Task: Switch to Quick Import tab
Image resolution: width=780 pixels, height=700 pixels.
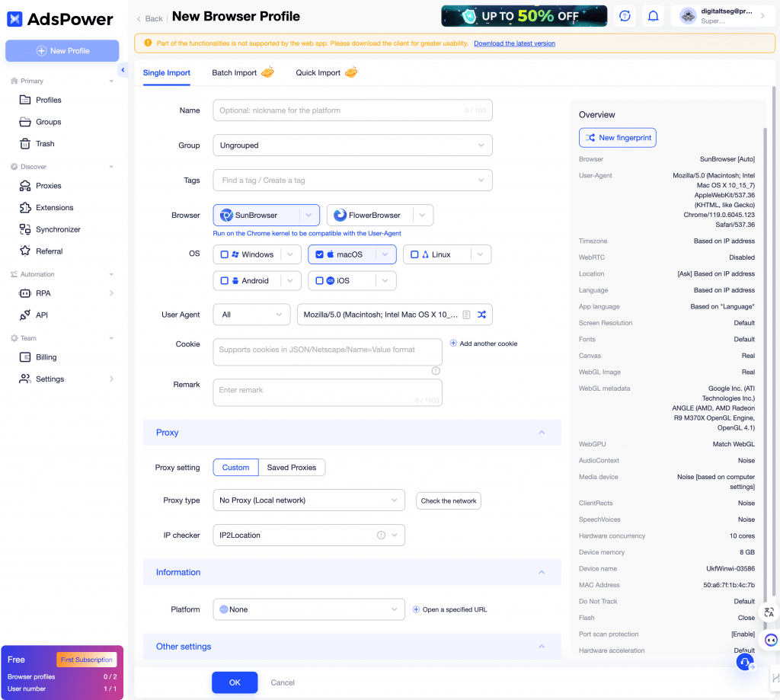Action: tap(326, 72)
